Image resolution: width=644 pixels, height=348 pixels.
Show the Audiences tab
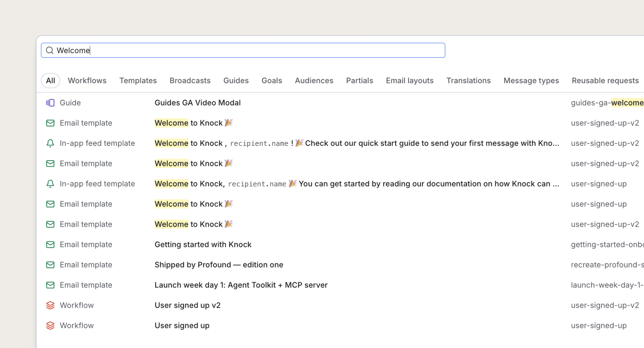(314, 81)
